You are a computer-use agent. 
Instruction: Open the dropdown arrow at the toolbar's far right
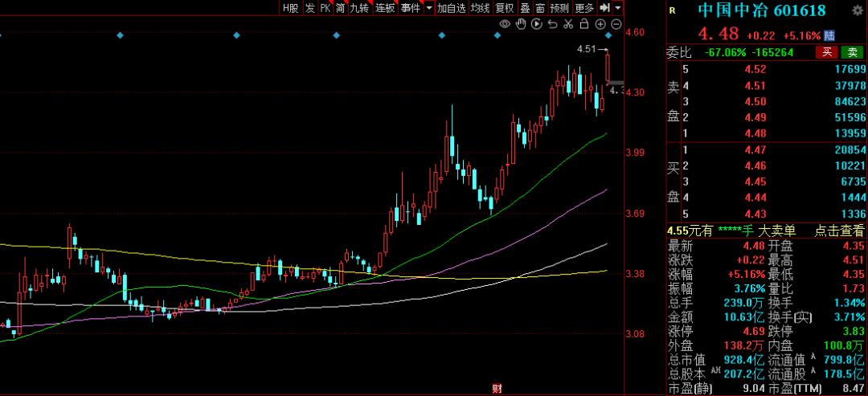pyautogui.click(x=617, y=8)
